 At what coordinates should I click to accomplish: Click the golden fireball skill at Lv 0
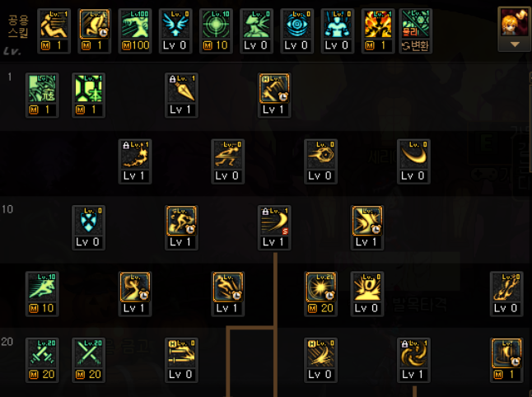[x=320, y=161]
